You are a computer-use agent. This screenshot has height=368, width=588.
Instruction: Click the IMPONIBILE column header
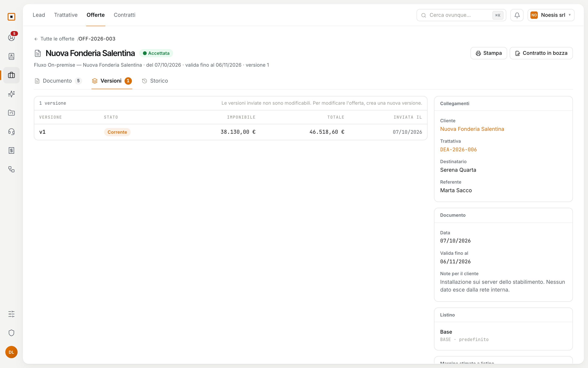pos(241,117)
